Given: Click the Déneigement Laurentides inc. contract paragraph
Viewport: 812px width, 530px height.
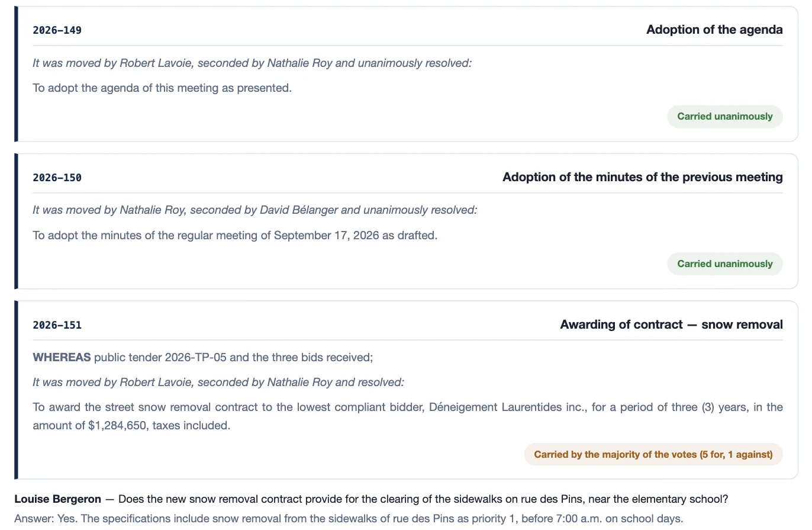Looking at the screenshot, I should [408, 416].
